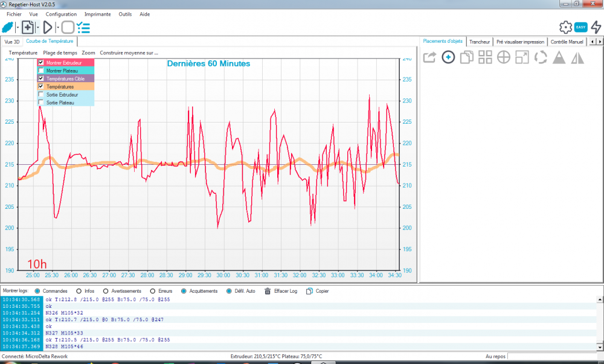Open graph Zoom menu
This screenshot has height=364, width=604.
click(x=88, y=53)
